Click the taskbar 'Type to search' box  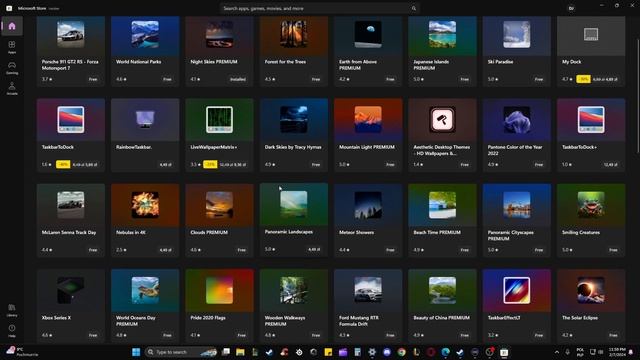pyautogui.click(x=181, y=352)
